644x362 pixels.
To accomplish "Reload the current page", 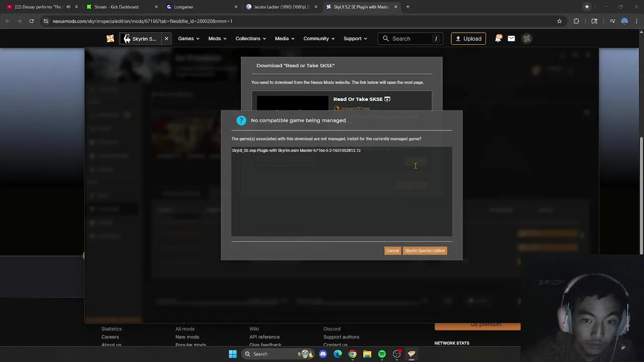I will [31, 21].
